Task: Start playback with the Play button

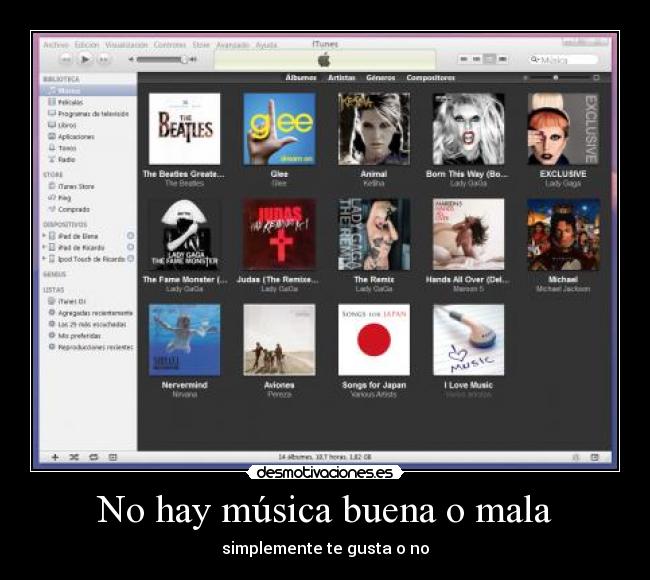Action: click(85, 59)
